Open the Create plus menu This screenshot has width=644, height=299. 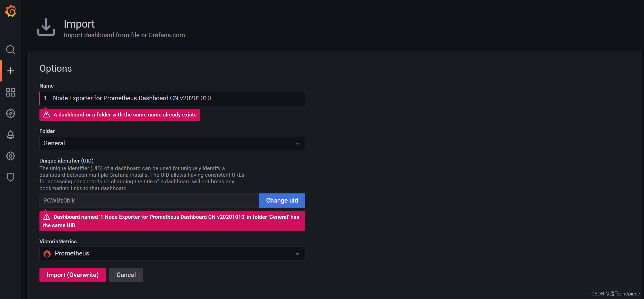point(11,71)
